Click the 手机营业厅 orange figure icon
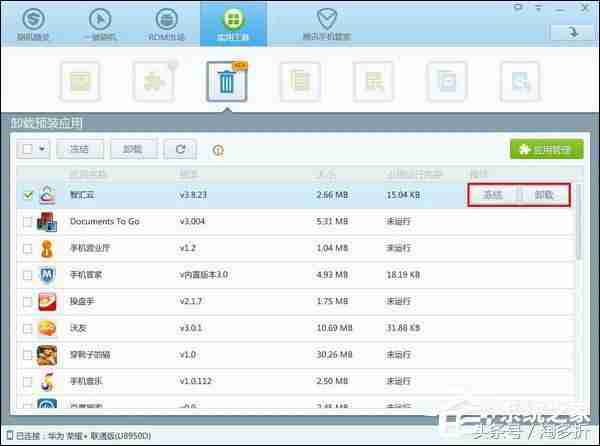 click(47, 248)
